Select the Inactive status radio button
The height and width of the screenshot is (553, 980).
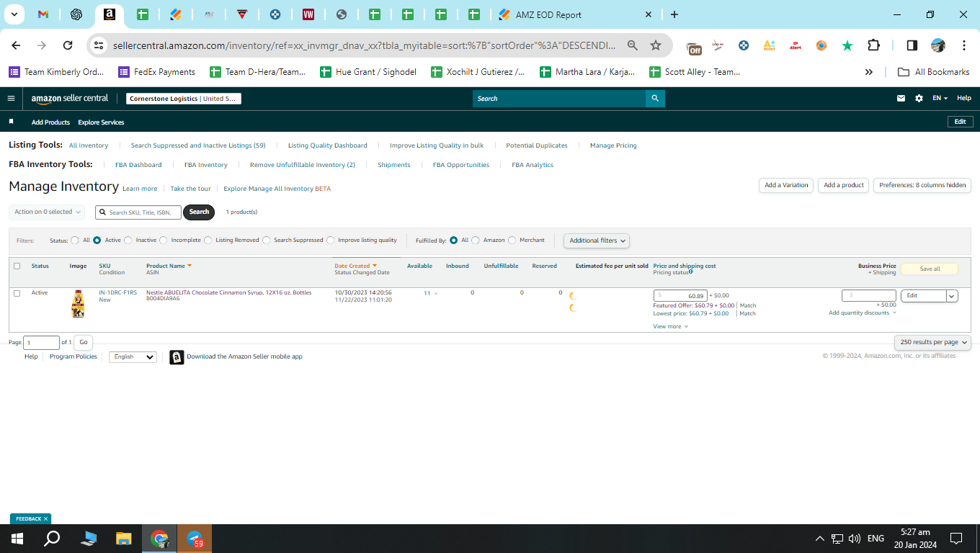pyautogui.click(x=128, y=240)
